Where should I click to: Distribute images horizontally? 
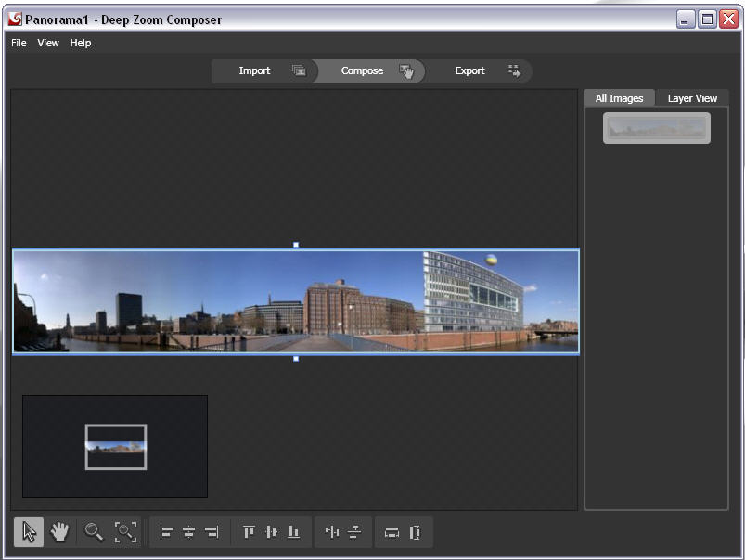(332, 532)
